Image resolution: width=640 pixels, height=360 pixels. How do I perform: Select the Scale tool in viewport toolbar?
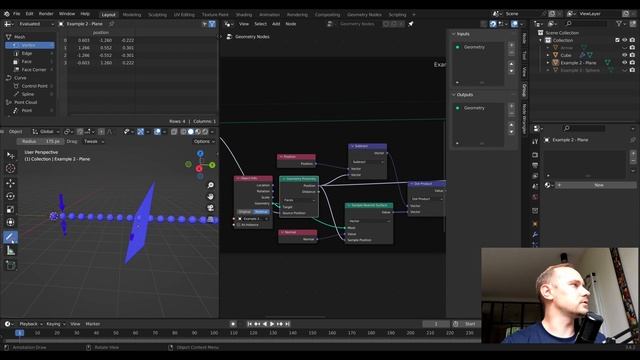tap(11, 210)
